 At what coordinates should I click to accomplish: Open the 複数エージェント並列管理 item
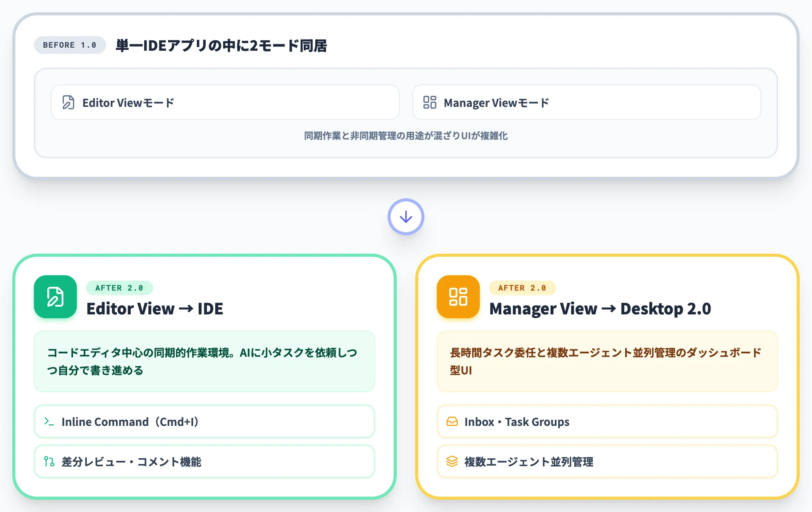click(607, 461)
